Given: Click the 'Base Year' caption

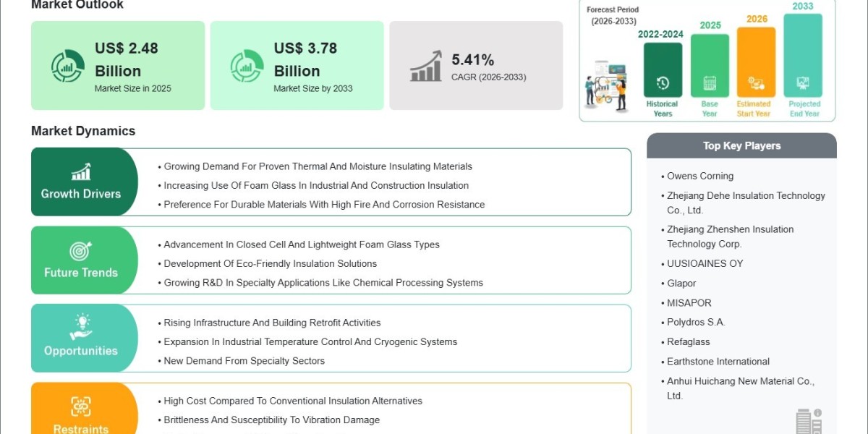Looking at the screenshot, I should [710, 109].
